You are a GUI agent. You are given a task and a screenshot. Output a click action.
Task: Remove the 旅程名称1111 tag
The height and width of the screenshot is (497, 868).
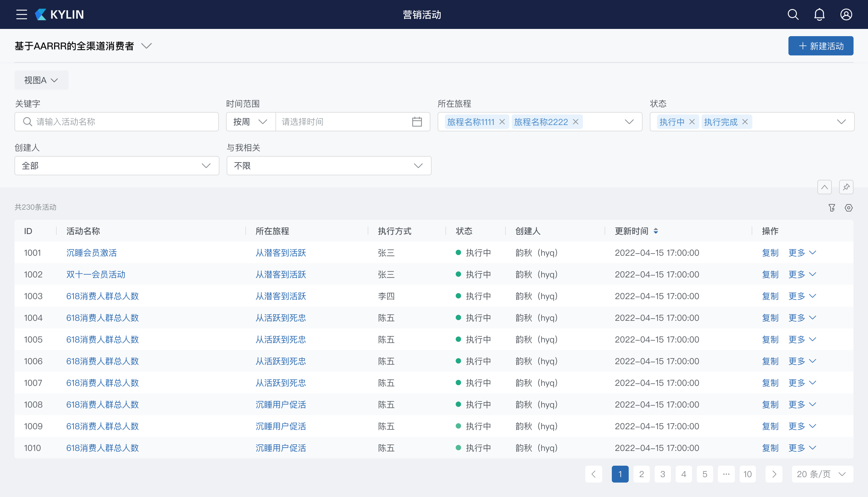click(502, 121)
